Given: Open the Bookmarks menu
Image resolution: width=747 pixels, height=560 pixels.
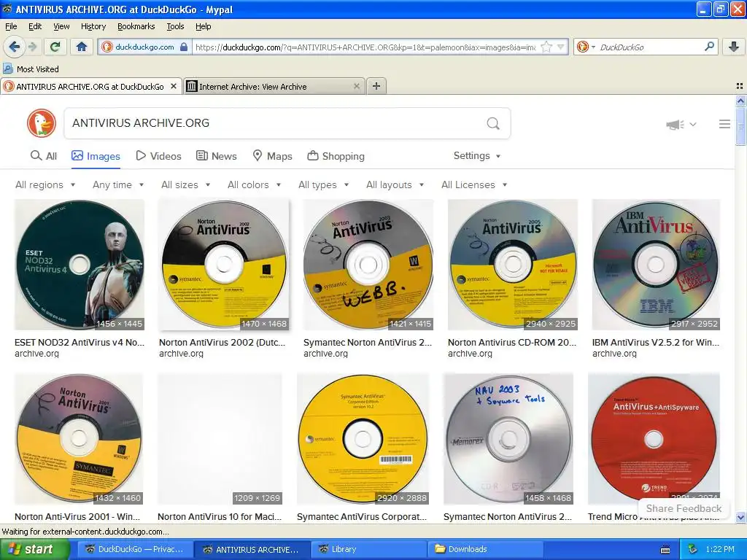Looking at the screenshot, I should tap(136, 26).
